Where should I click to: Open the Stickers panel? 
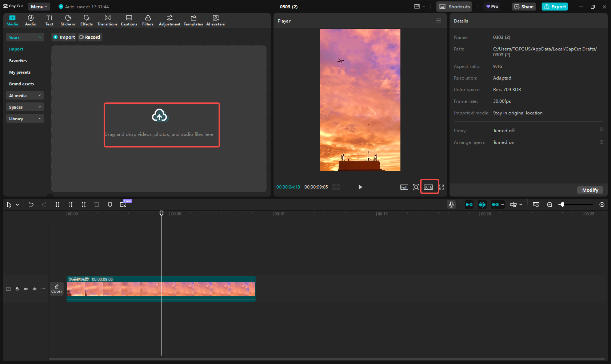[68, 20]
